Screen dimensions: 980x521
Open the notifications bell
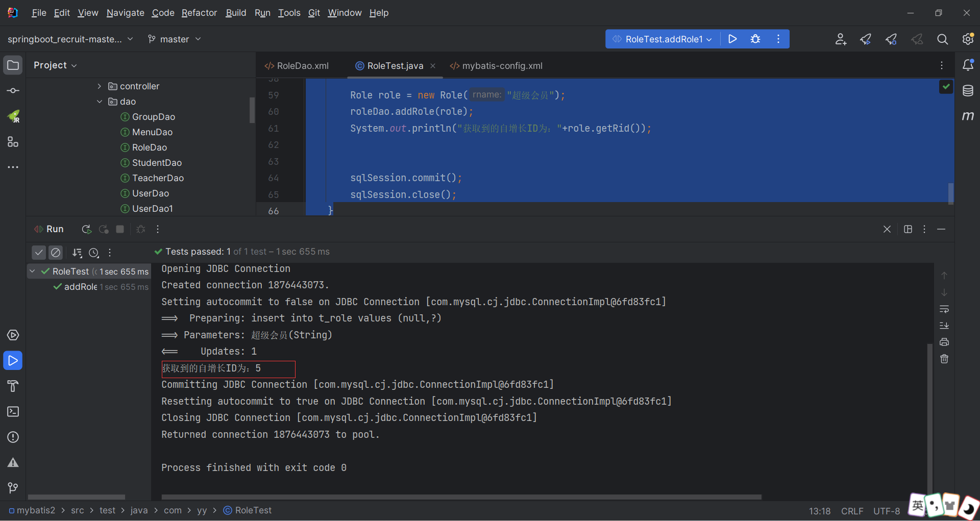tap(968, 65)
